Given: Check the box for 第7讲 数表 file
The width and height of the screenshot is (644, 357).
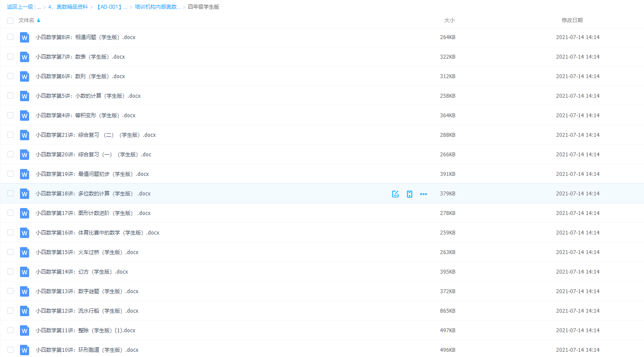Looking at the screenshot, I should tap(10, 56).
